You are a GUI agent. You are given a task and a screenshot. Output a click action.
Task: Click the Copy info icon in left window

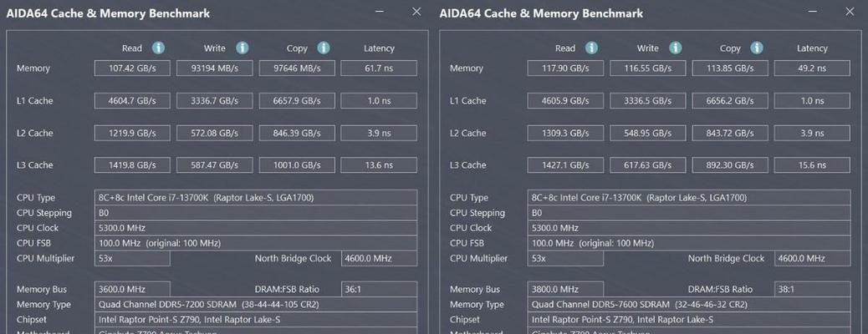click(x=324, y=48)
